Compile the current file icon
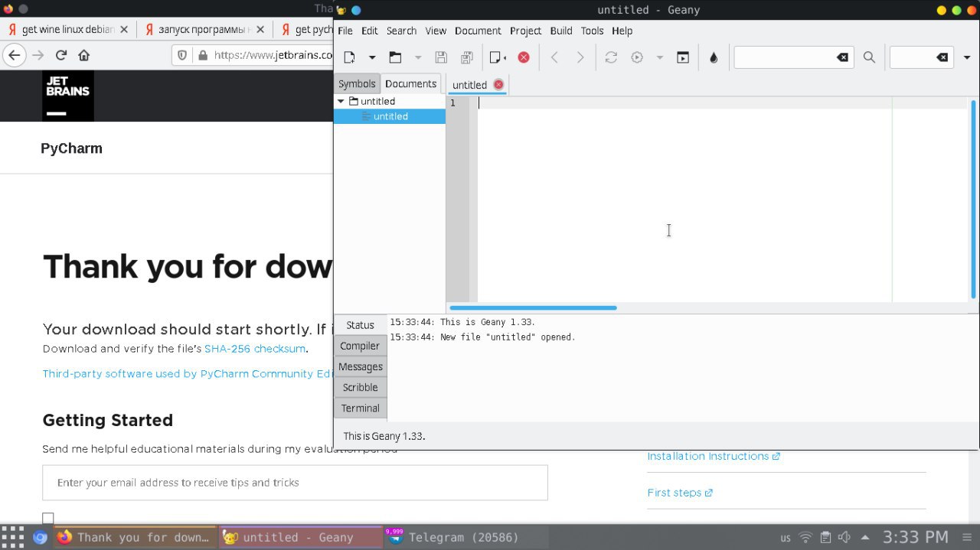 click(611, 57)
